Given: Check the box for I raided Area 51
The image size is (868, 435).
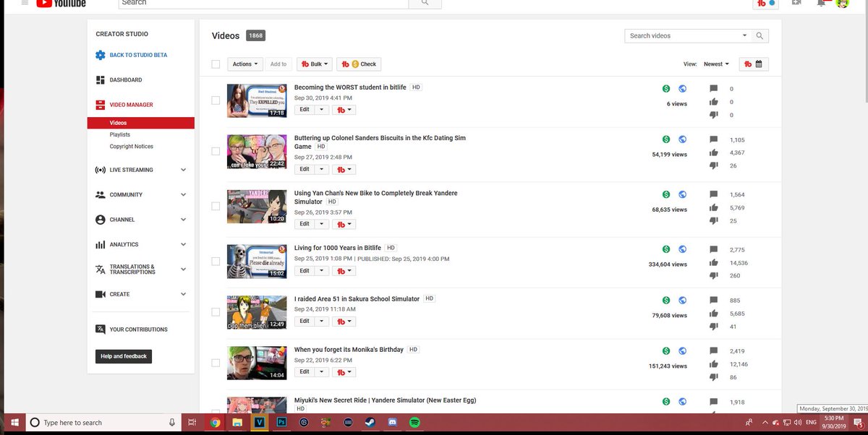Looking at the screenshot, I should (216, 312).
